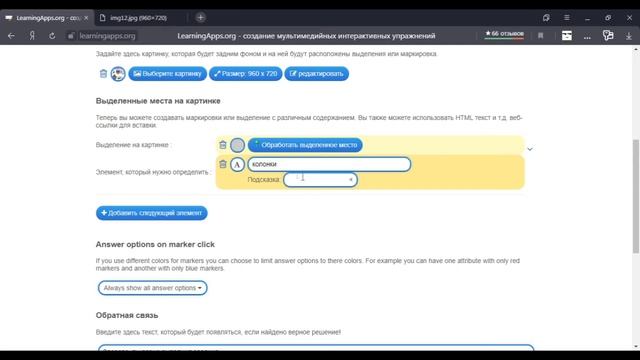This screenshot has height=360, width=640.
Task: Click the Обратная связь heading
Action: (127, 315)
